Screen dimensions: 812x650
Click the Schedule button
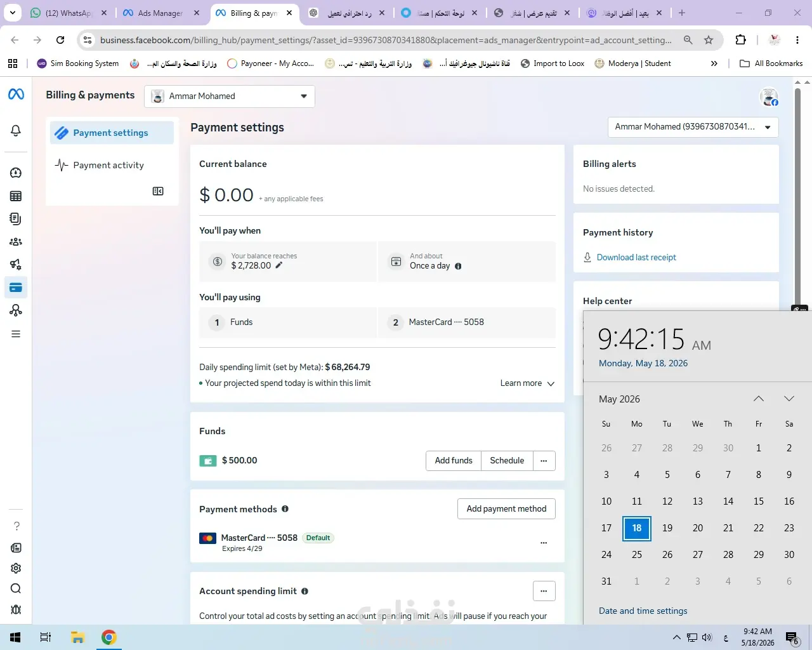[x=507, y=461]
